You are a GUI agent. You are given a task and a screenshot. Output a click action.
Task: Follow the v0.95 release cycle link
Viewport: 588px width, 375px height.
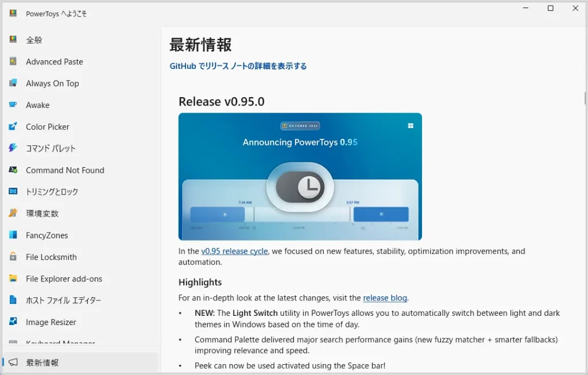click(x=234, y=252)
